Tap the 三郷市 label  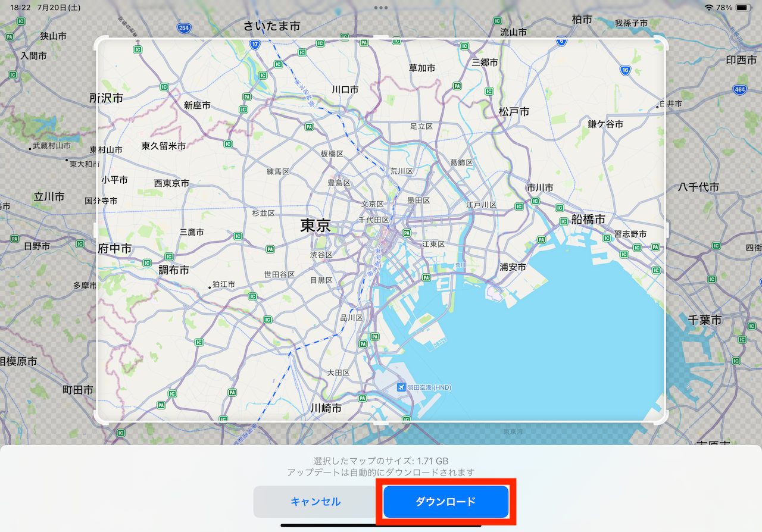pyautogui.click(x=485, y=62)
